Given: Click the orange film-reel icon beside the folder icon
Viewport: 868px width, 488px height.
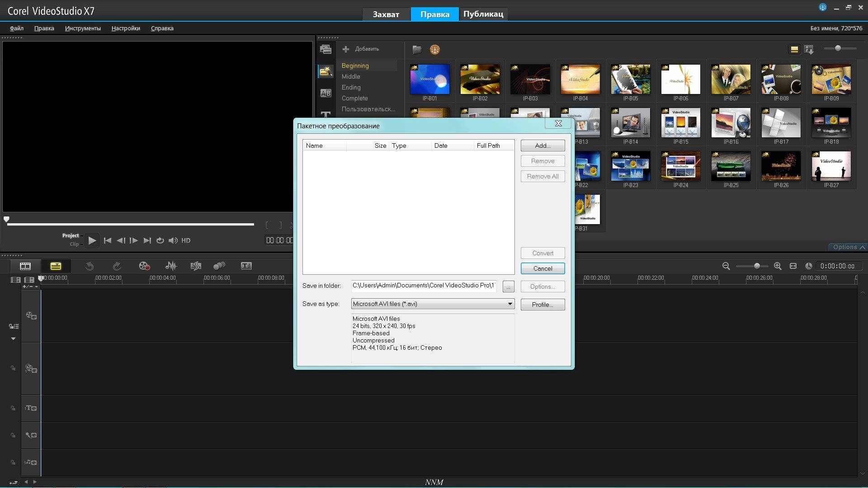Looking at the screenshot, I should click(434, 49).
